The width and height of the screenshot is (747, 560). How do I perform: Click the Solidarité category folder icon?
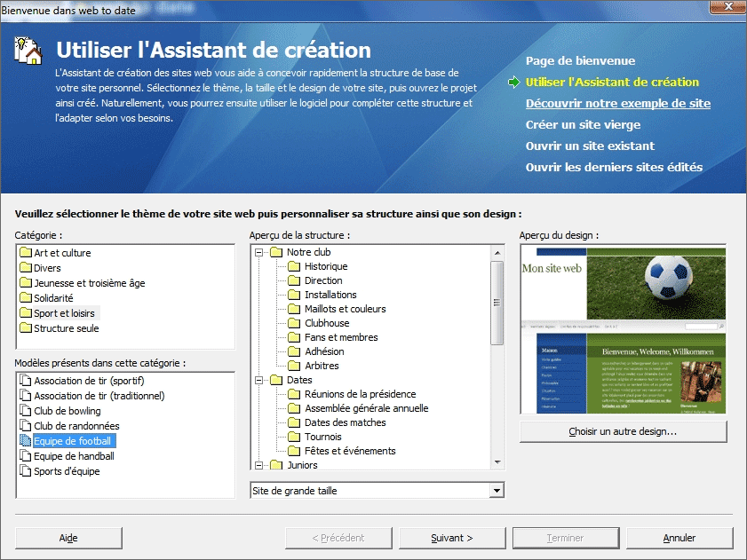(x=26, y=298)
